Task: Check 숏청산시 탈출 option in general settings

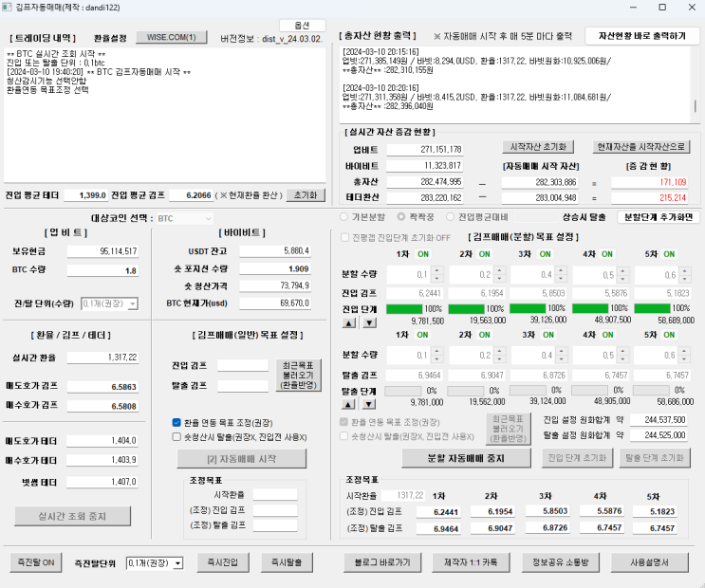Action: 176,436
